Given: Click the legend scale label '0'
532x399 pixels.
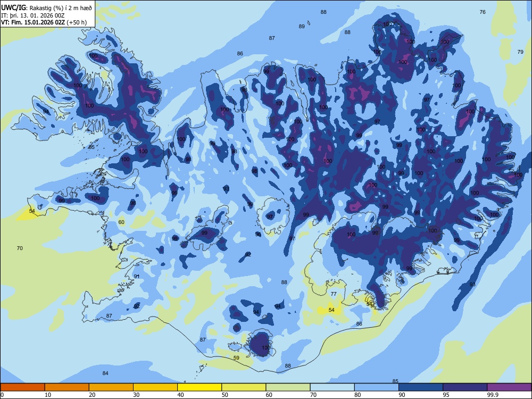Looking at the screenshot, I should [2, 395].
